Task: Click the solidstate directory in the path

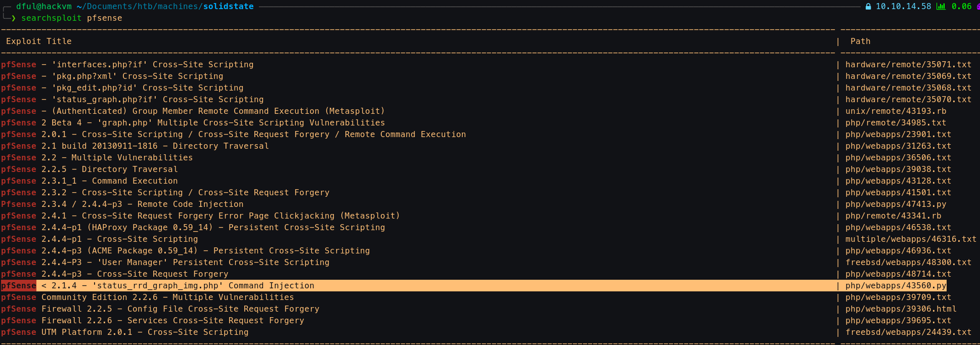Action: click(x=229, y=7)
